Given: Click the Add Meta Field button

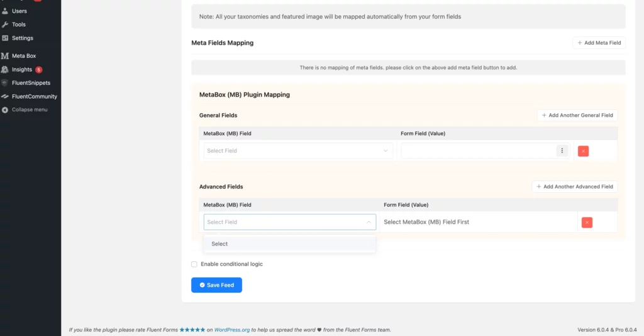Looking at the screenshot, I should 599,43.
